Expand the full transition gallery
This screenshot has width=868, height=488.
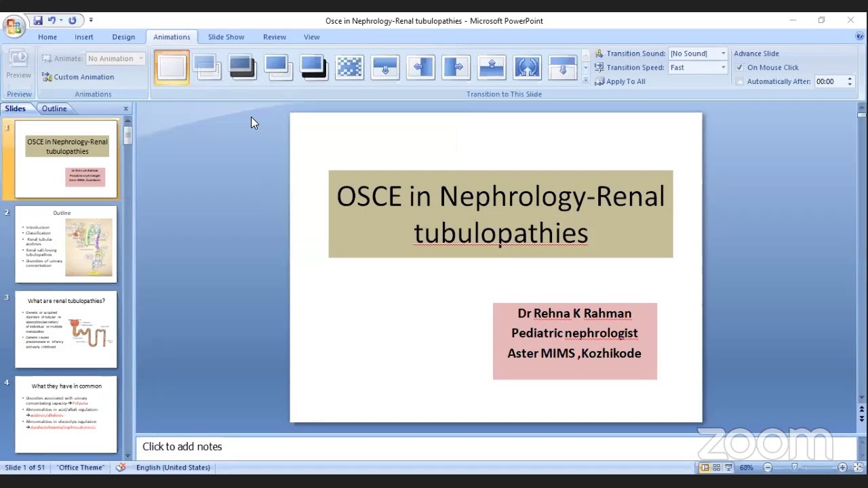(x=586, y=80)
